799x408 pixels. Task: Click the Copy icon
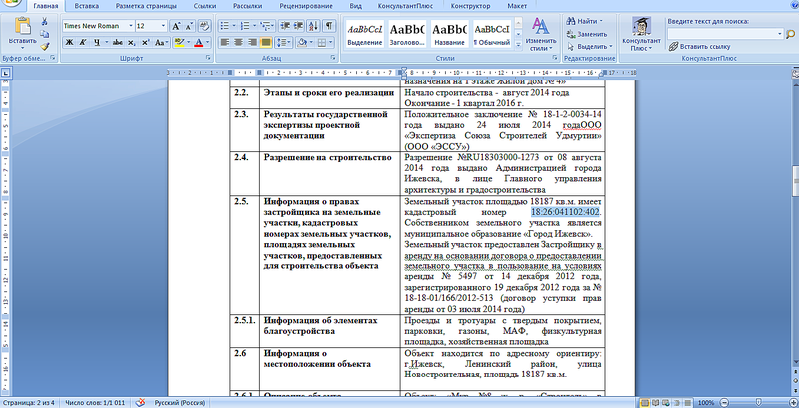coord(45,34)
